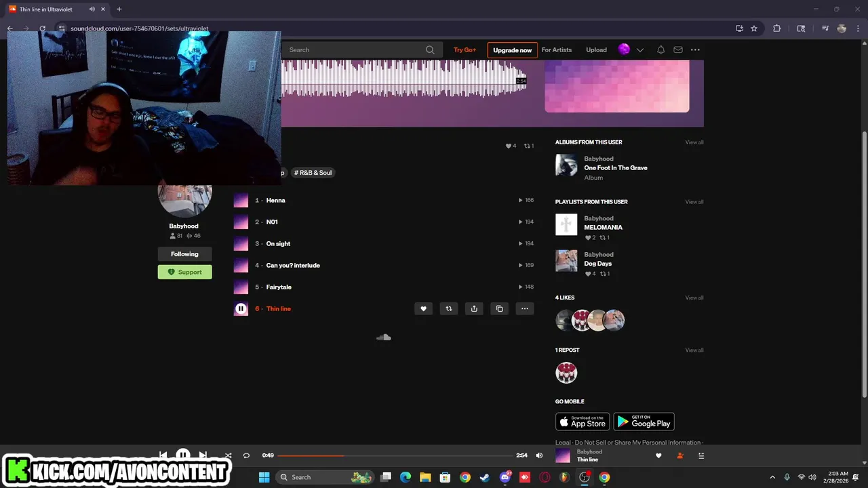Toggle follow icon in bottom player bar
Viewport: 868px width, 488px height.
(680, 455)
